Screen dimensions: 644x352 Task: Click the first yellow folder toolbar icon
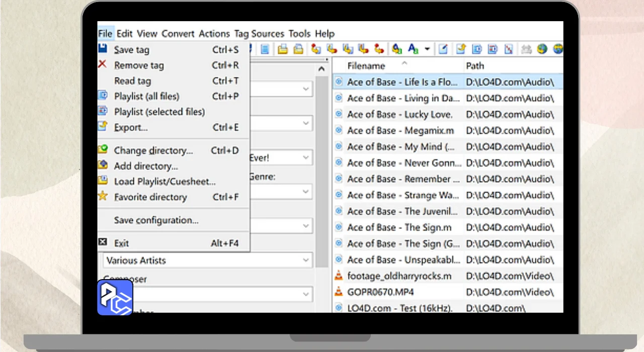(283, 49)
